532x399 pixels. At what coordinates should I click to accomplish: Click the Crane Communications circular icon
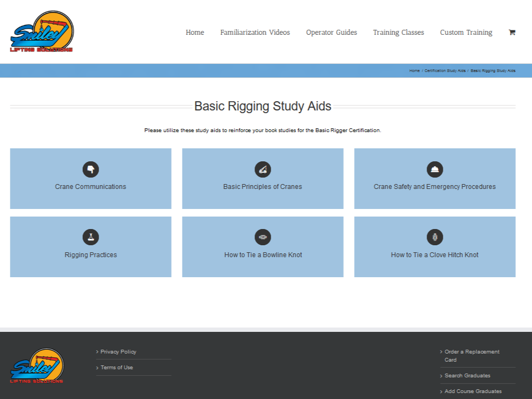click(x=90, y=169)
